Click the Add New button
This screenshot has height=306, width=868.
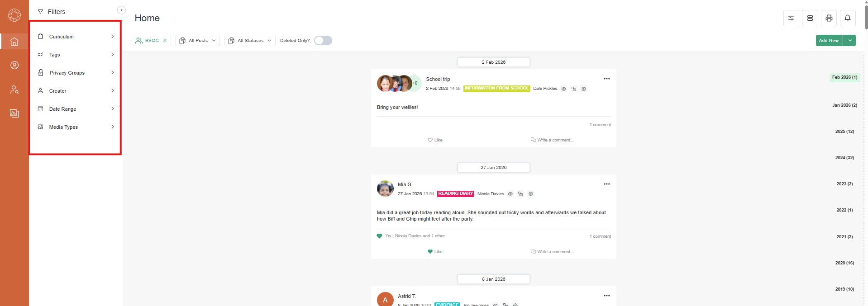pyautogui.click(x=829, y=41)
